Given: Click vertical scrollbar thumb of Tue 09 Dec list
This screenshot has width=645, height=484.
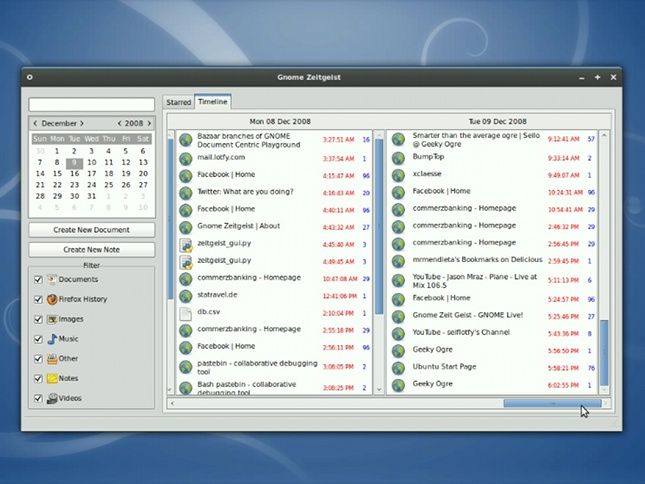Looking at the screenshot, I should pyautogui.click(x=604, y=353).
